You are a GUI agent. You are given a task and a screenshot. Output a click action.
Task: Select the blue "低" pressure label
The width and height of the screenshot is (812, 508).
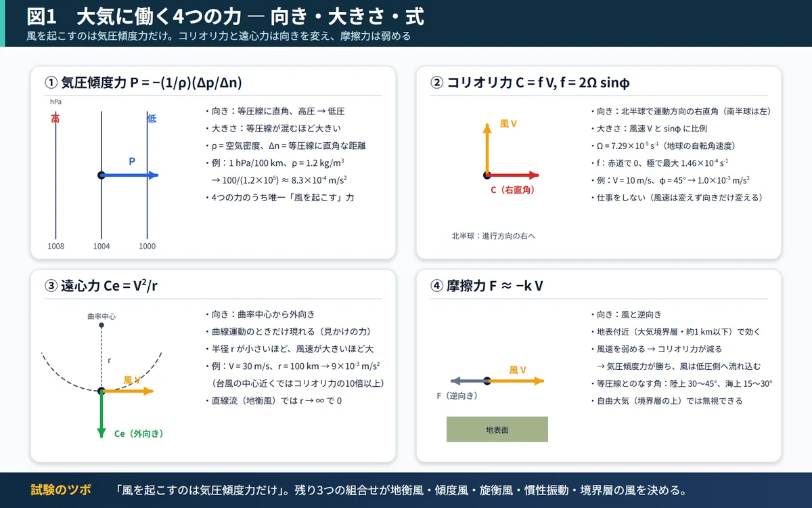coord(152,119)
